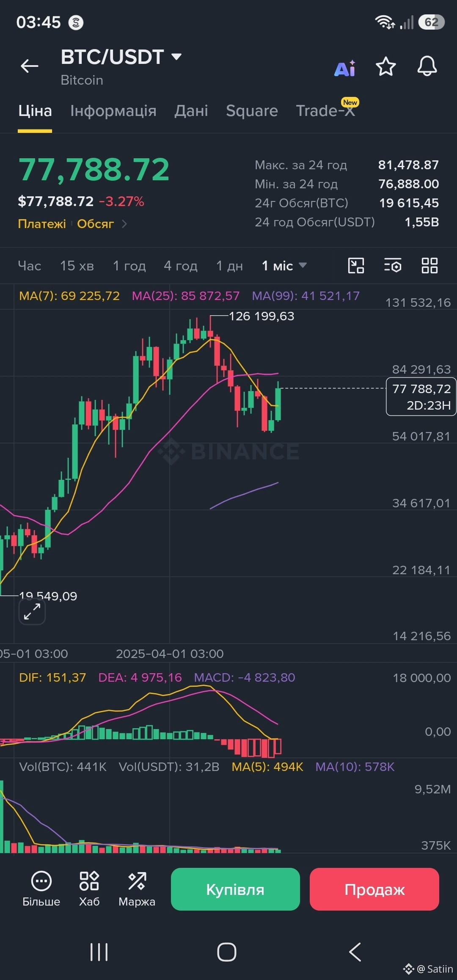Switch to Trade-X tab
Image resolution: width=457 pixels, height=980 pixels.
point(325,111)
